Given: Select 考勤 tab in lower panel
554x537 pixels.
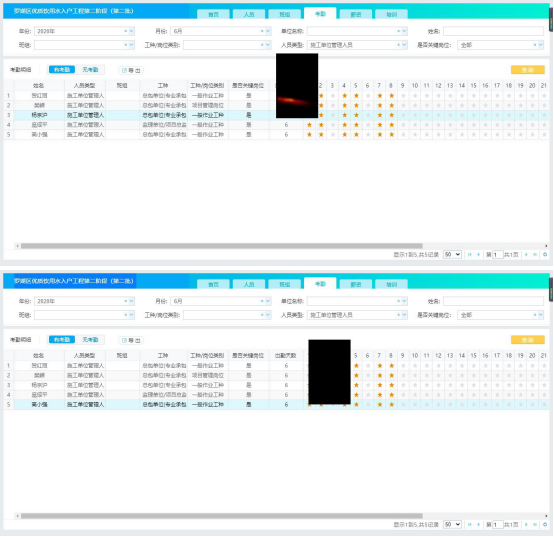Looking at the screenshot, I should [320, 284].
